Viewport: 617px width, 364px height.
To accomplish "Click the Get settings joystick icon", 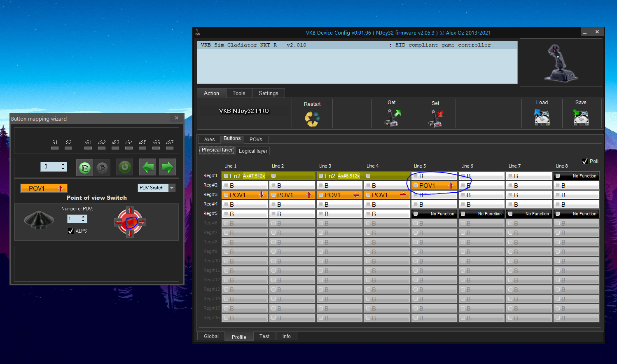I will pyautogui.click(x=392, y=117).
